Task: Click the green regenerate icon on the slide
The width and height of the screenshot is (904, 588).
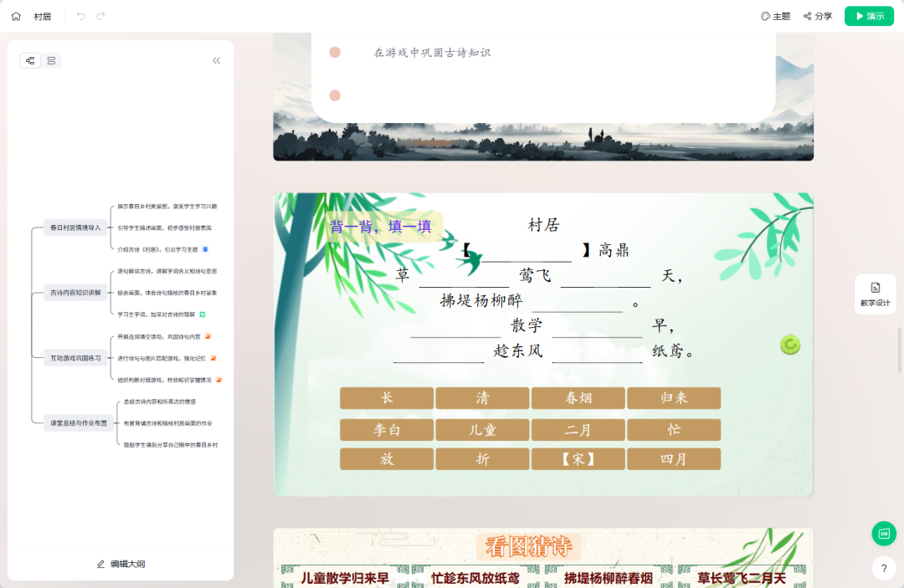Action: [789, 344]
